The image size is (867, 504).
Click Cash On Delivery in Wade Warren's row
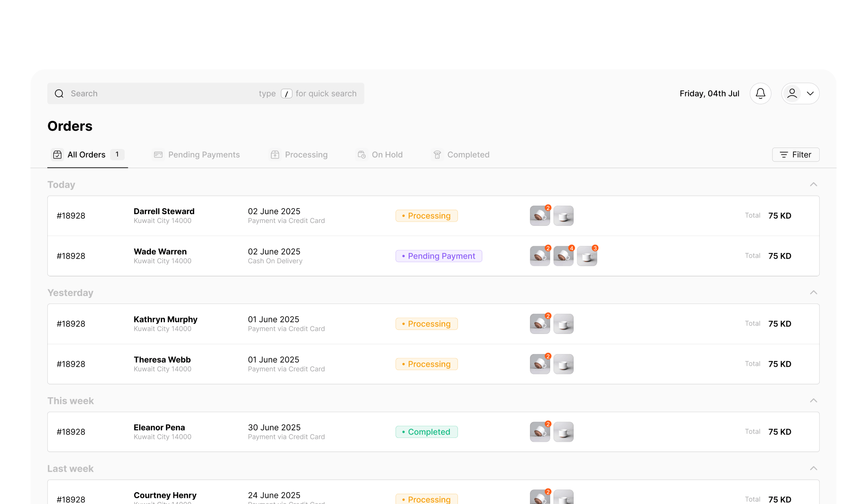(275, 261)
